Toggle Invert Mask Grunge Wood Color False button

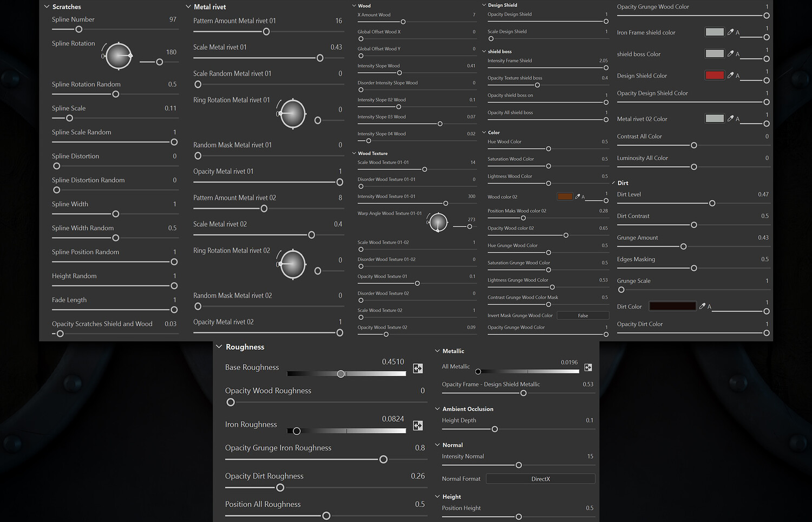[582, 316]
